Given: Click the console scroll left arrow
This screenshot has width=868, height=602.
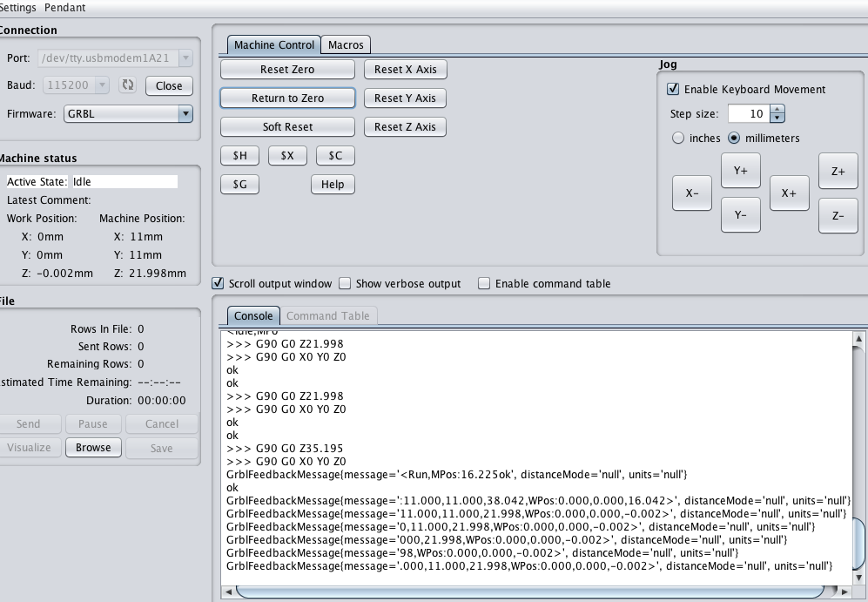Looking at the screenshot, I should 229,592.
